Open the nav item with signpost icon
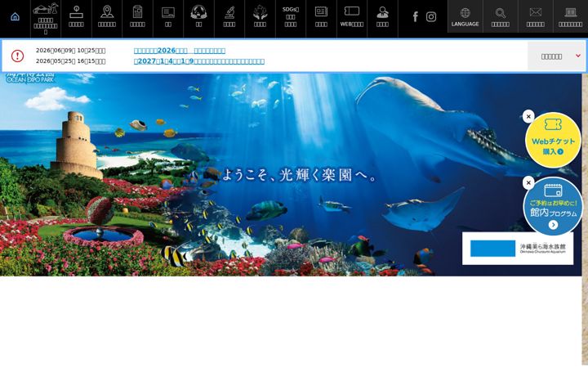Screen dimensions: 588x368 point(76,19)
